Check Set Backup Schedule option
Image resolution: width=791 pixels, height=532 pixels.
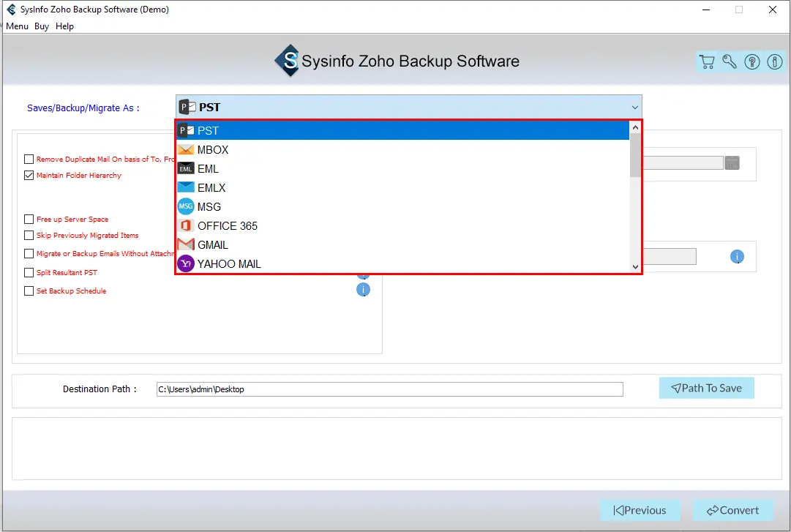(x=29, y=291)
